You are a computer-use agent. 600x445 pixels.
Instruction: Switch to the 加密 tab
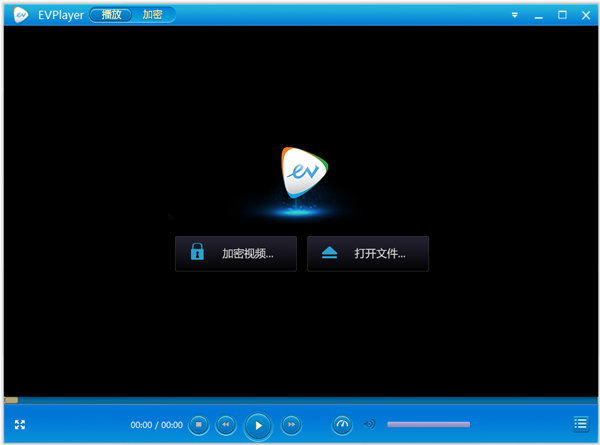152,15
